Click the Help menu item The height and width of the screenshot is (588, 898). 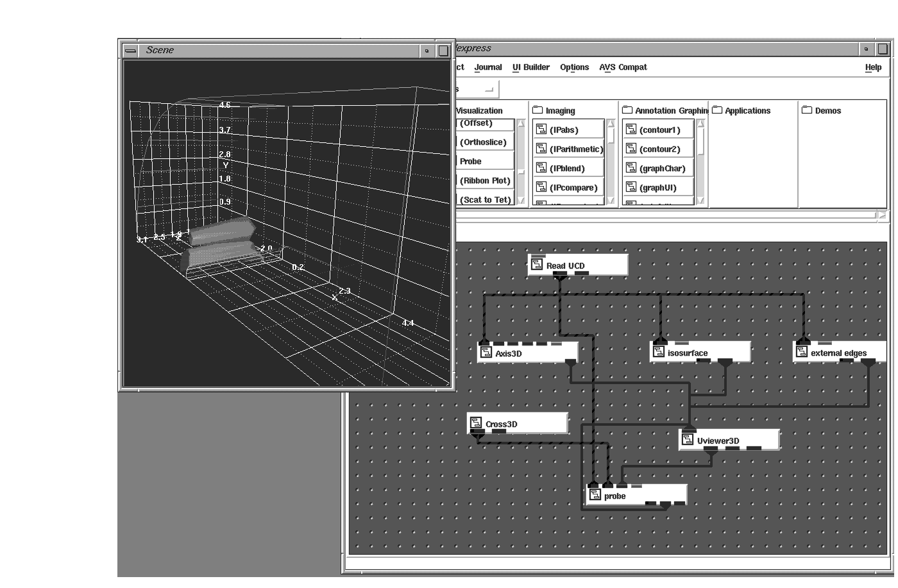[x=872, y=67]
